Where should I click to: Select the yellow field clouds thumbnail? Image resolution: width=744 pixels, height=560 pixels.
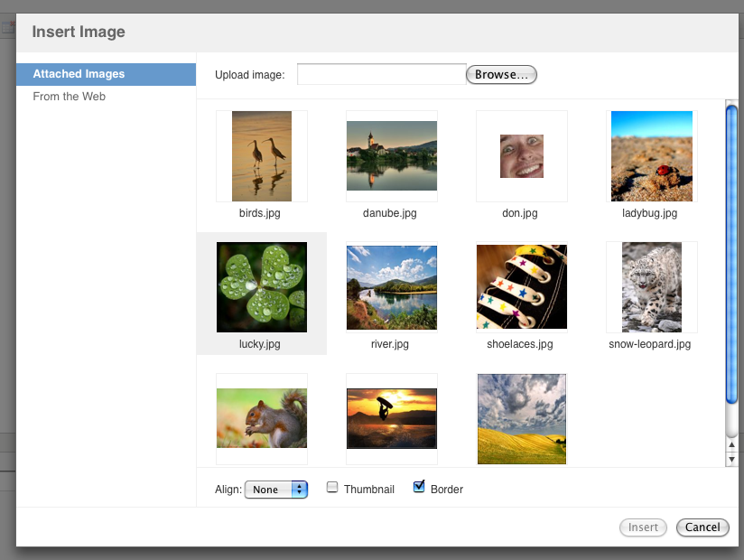coord(522,418)
